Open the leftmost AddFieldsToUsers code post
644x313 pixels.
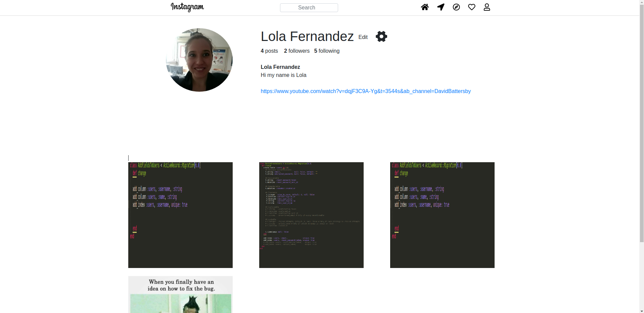pyautogui.click(x=180, y=215)
